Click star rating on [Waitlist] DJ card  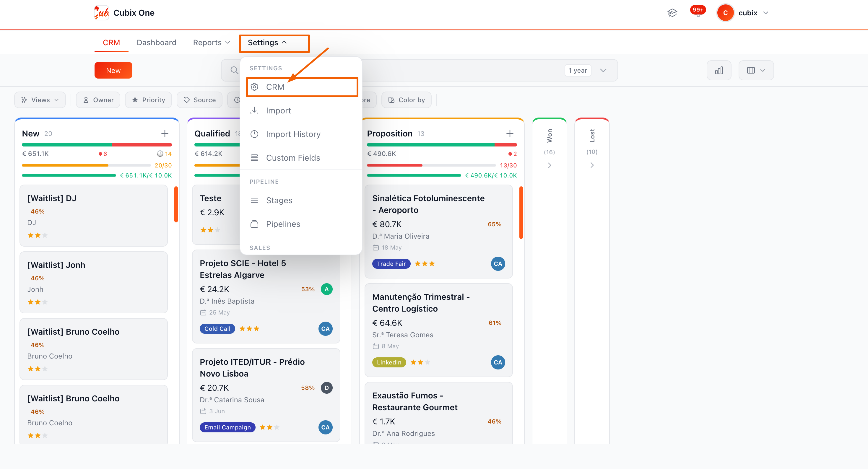tap(38, 235)
